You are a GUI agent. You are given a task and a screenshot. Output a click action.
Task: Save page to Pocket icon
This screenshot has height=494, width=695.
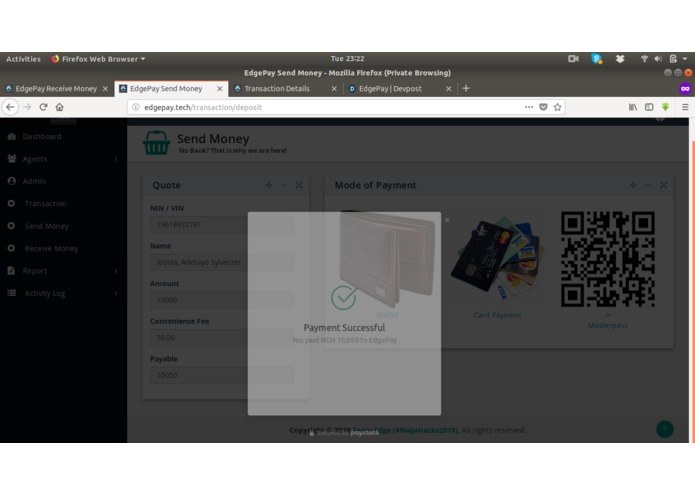click(x=543, y=107)
